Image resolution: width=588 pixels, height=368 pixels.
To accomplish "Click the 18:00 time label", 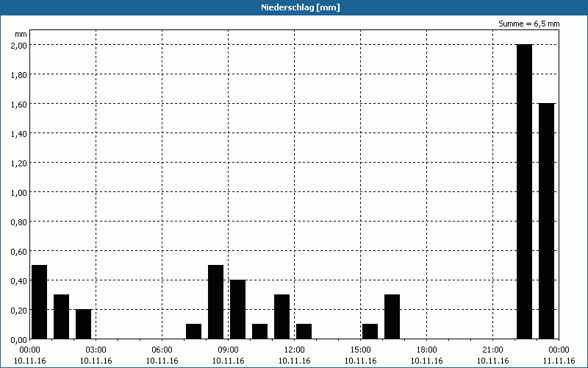I will 427,350.
